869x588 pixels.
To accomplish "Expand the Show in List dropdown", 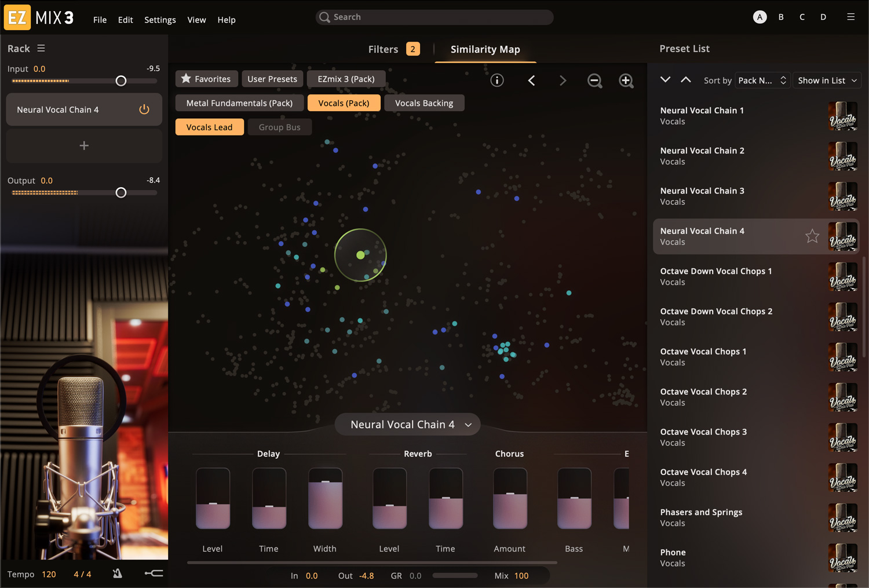I will pyautogui.click(x=827, y=81).
